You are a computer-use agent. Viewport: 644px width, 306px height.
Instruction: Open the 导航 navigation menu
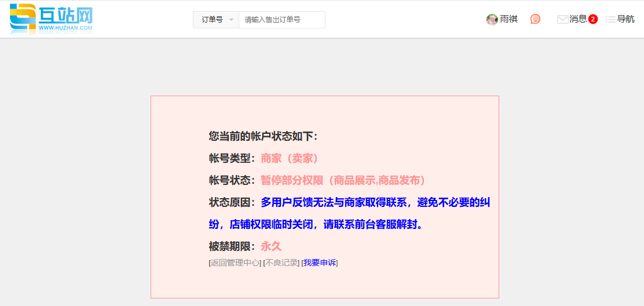coord(625,19)
